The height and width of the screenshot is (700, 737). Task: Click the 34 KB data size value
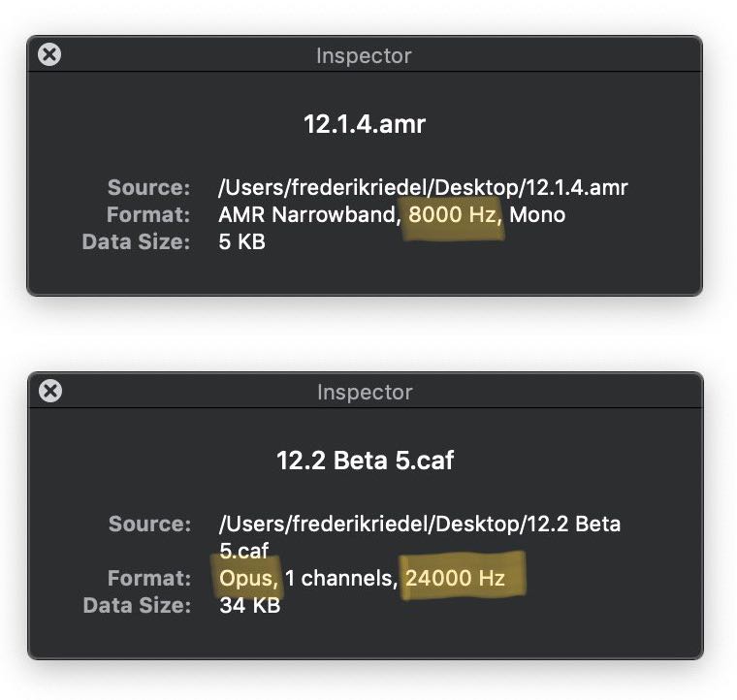pos(249,606)
